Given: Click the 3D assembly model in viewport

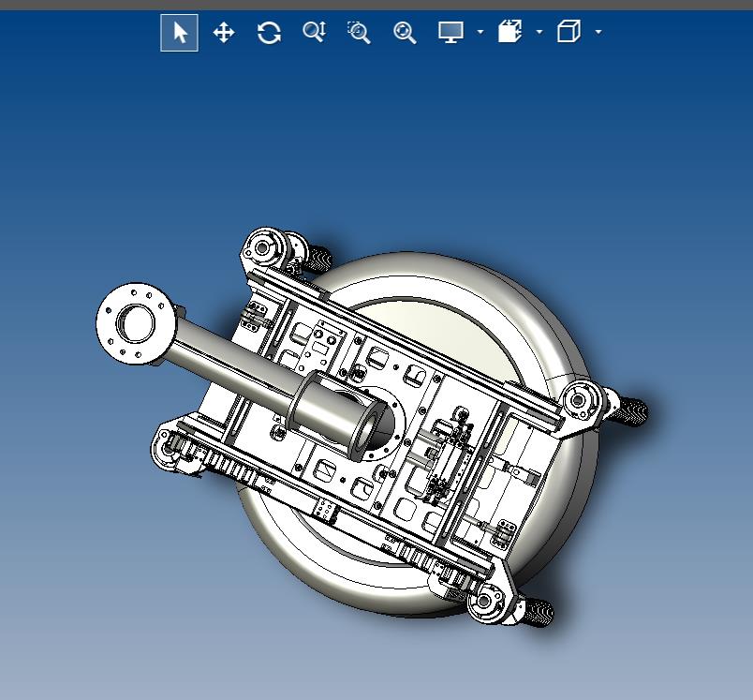Looking at the screenshot, I should pos(372,427).
